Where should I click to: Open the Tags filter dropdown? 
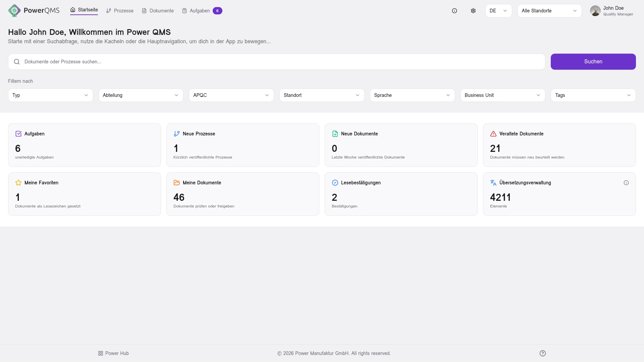point(593,95)
